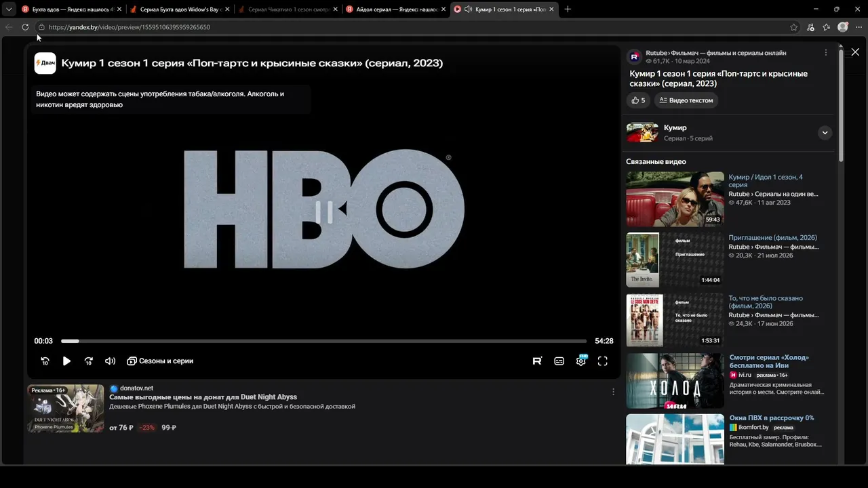
Task: Open the Кумир series thumbnail
Action: click(642, 133)
